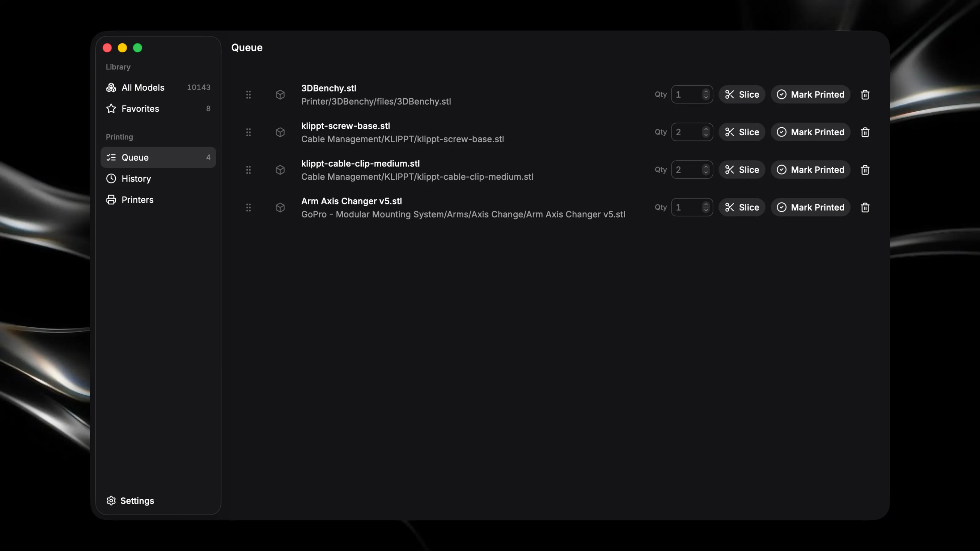This screenshot has height=551, width=980.
Task: Minimize the window with the yellow button
Action: coord(123,48)
